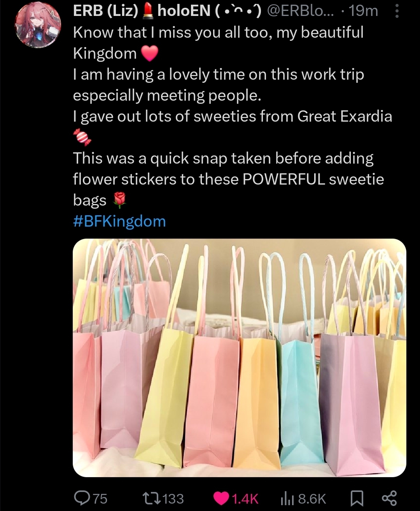The height and width of the screenshot is (511, 420).
Task: Share the post using share icon
Action: coord(389,498)
